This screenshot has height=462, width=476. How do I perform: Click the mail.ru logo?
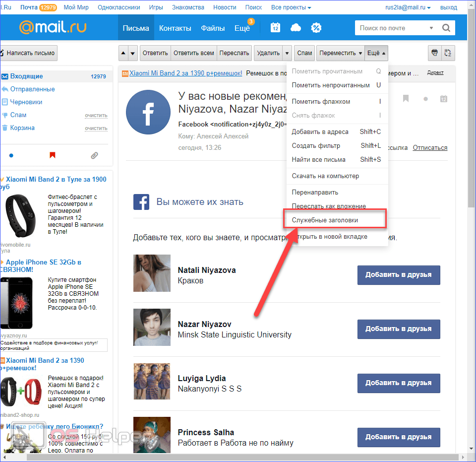coord(53,27)
